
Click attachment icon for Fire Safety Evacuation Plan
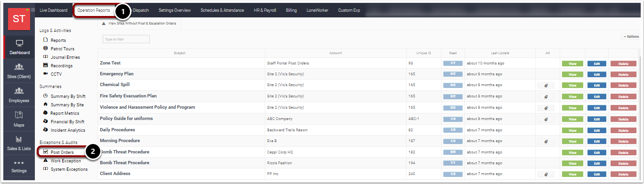point(546,96)
